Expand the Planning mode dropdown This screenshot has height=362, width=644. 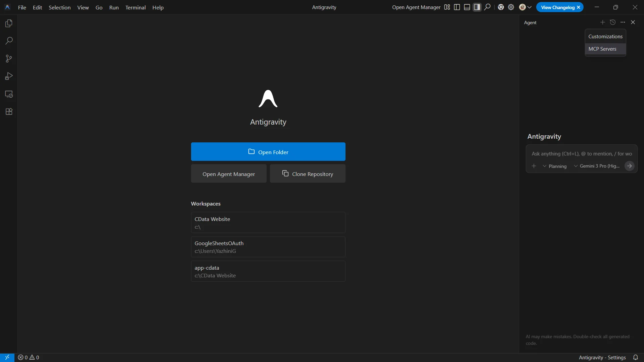click(x=554, y=166)
